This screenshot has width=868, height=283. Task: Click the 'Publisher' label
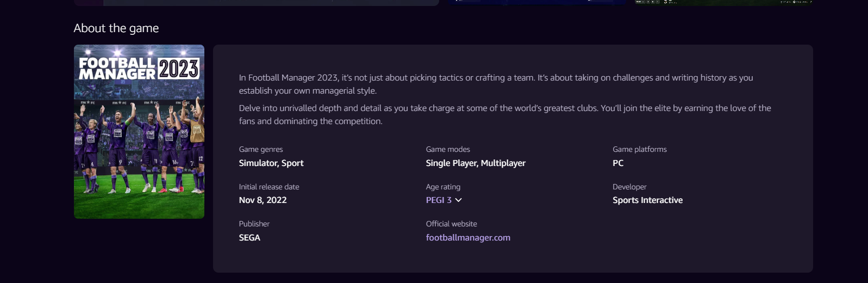pyautogui.click(x=254, y=224)
